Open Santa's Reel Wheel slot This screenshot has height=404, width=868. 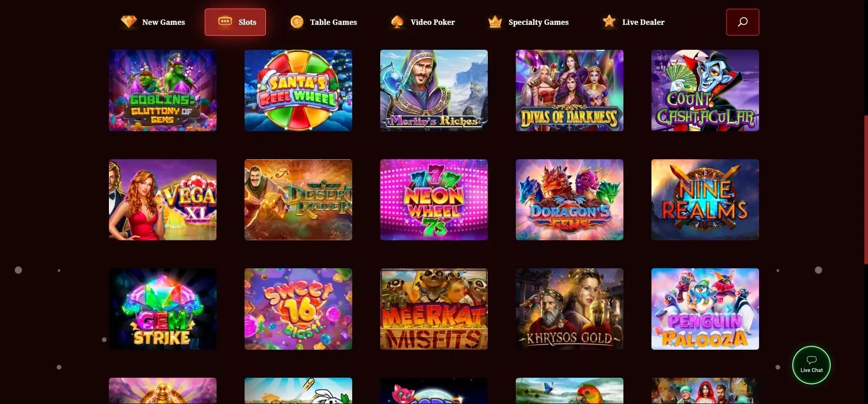(x=298, y=90)
